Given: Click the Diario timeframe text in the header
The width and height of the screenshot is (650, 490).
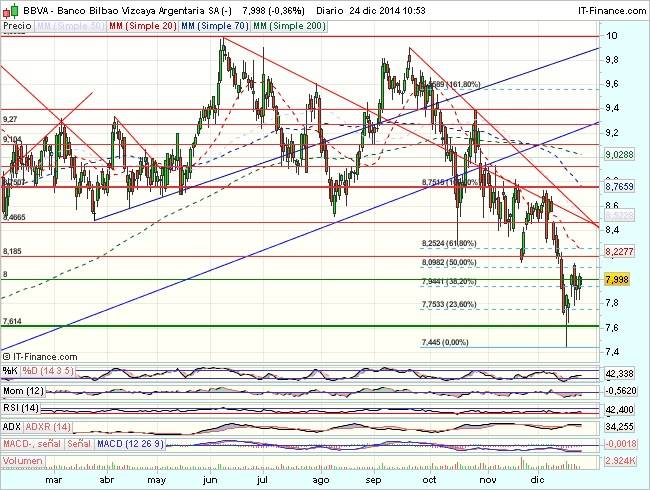Looking at the screenshot, I should click(330, 11).
